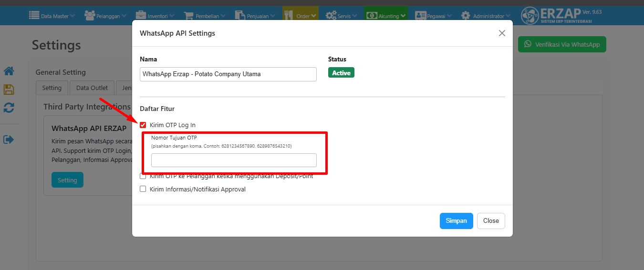This screenshot has height=270, width=644.
Task: Click the ERZAP logo icon
Action: 530,16
